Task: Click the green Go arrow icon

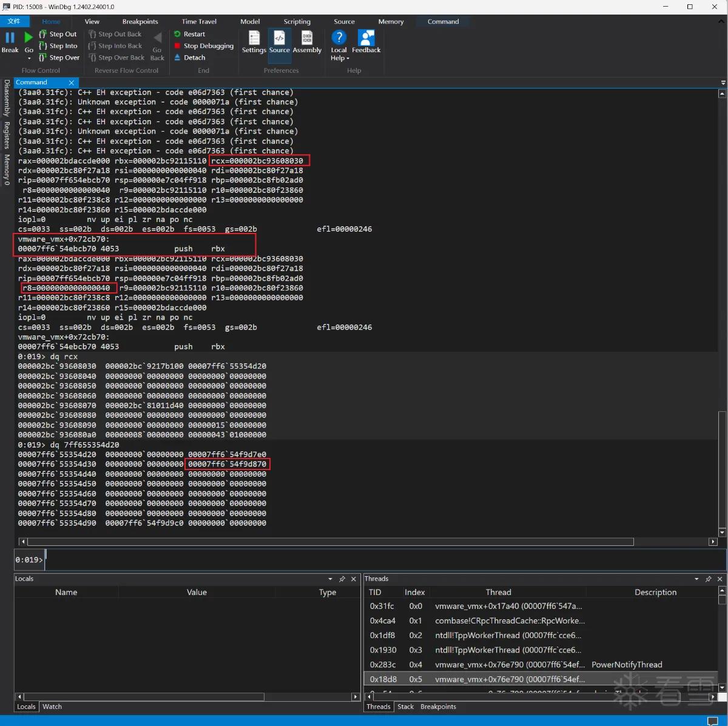Action: pos(29,38)
